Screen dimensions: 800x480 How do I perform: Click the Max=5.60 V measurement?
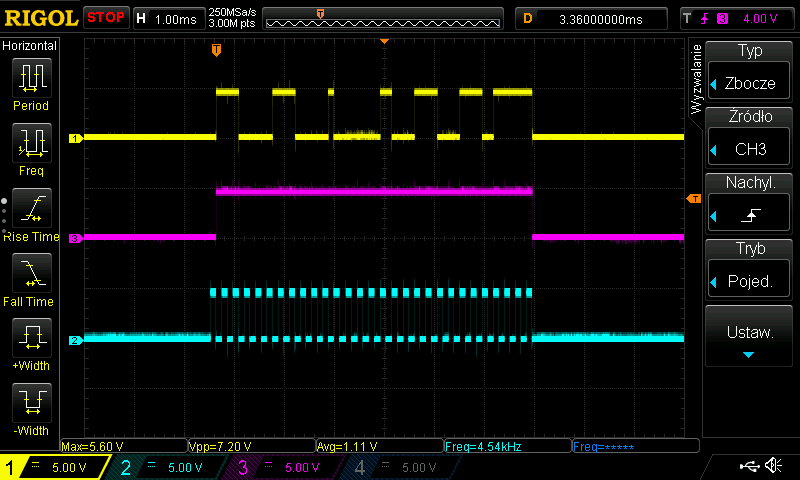point(124,446)
